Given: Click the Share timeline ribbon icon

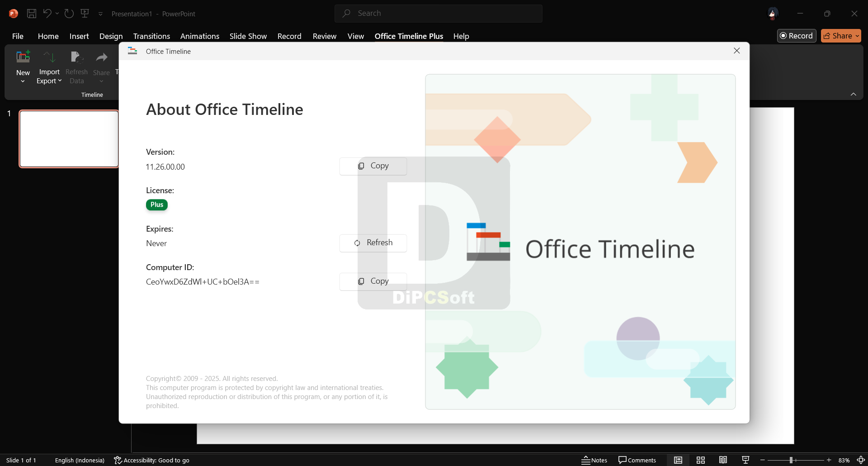Looking at the screenshot, I should (x=101, y=58).
